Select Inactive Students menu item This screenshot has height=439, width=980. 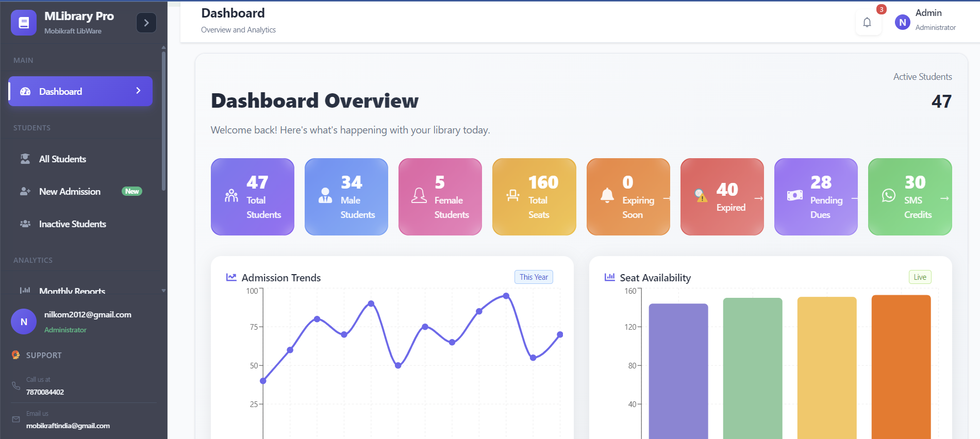[x=72, y=224]
